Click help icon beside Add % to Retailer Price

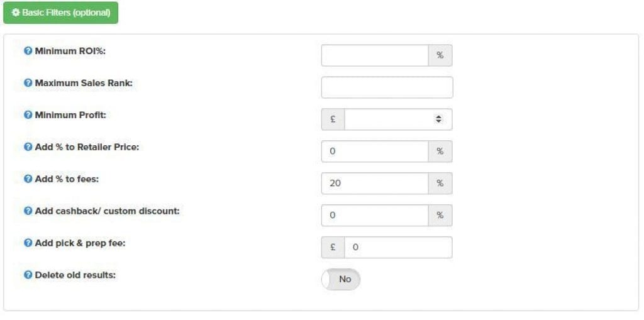point(28,147)
